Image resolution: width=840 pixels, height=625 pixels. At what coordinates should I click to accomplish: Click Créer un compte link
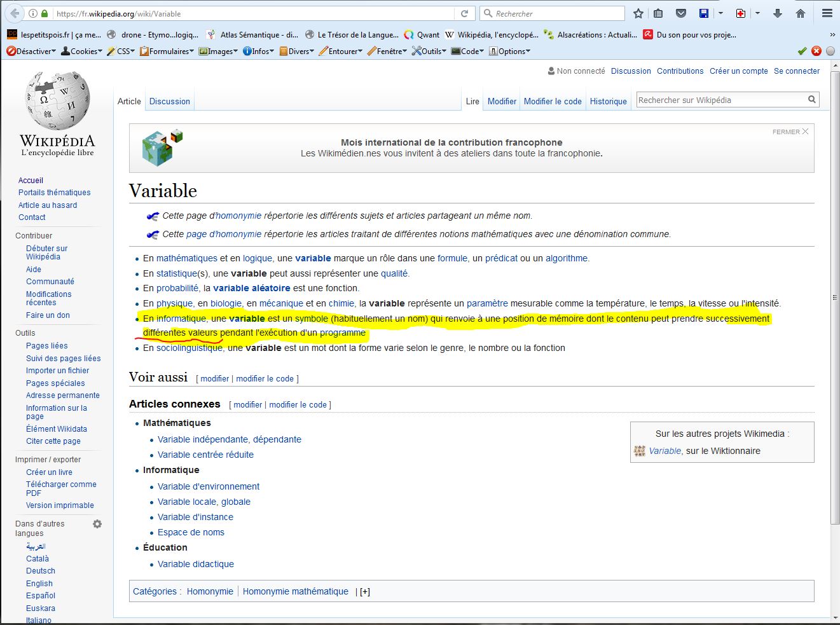[739, 71]
